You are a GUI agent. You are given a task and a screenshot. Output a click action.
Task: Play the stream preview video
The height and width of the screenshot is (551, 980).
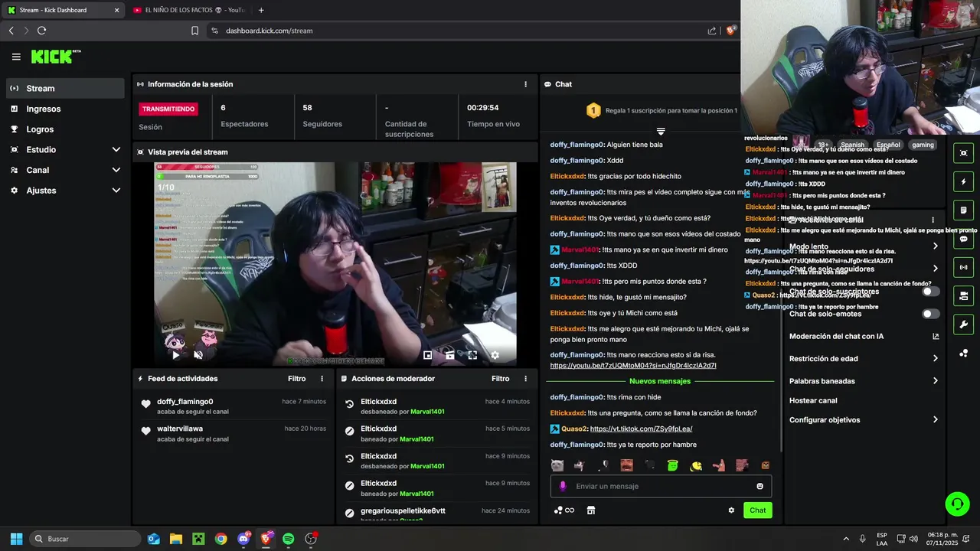(x=176, y=355)
